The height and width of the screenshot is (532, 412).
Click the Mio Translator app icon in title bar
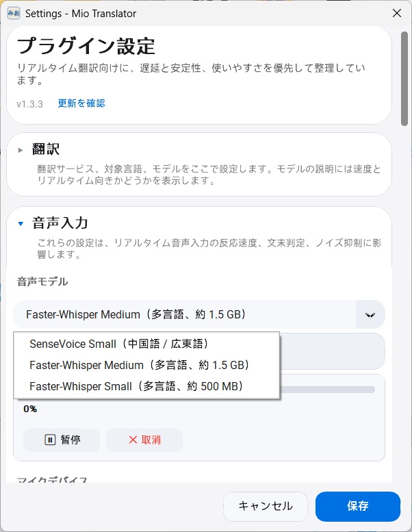(14, 13)
